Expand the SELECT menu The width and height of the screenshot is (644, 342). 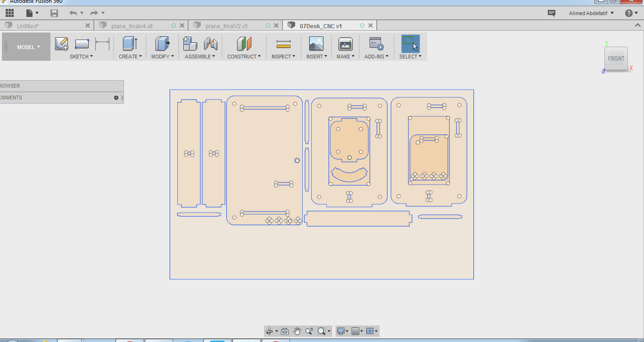click(410, 57)
